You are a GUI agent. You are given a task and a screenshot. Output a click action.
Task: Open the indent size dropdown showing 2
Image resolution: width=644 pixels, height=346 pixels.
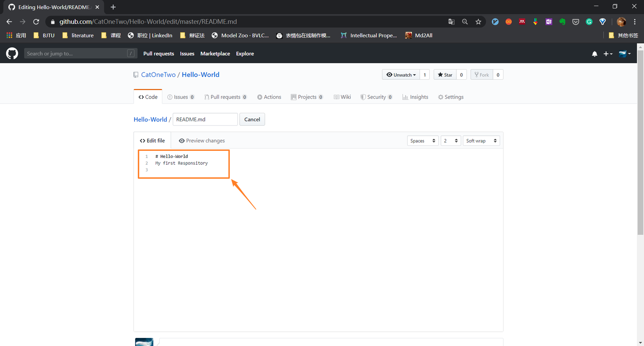click(450, 140)
